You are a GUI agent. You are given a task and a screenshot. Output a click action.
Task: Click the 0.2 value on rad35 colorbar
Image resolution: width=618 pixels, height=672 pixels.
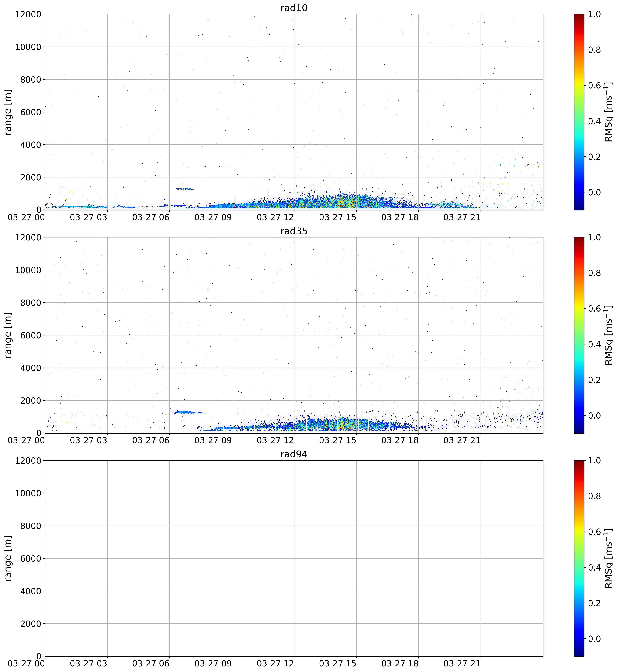pos(595,380)
